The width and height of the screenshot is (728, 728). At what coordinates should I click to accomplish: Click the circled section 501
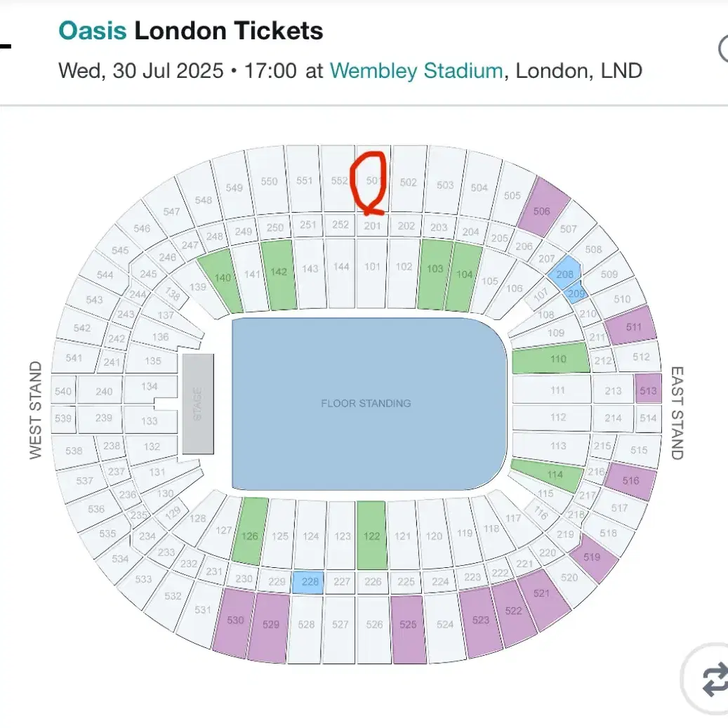pos(373,180)
